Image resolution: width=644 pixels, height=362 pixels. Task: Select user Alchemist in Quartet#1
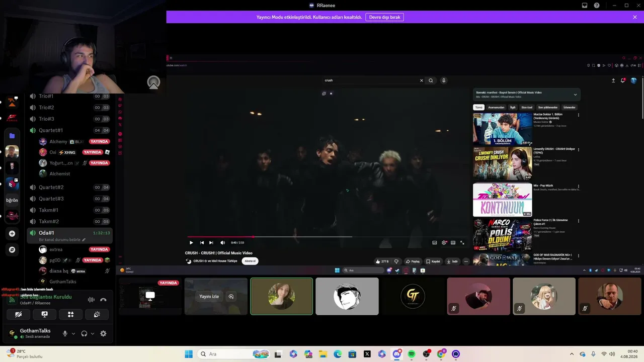click(74, 173)
